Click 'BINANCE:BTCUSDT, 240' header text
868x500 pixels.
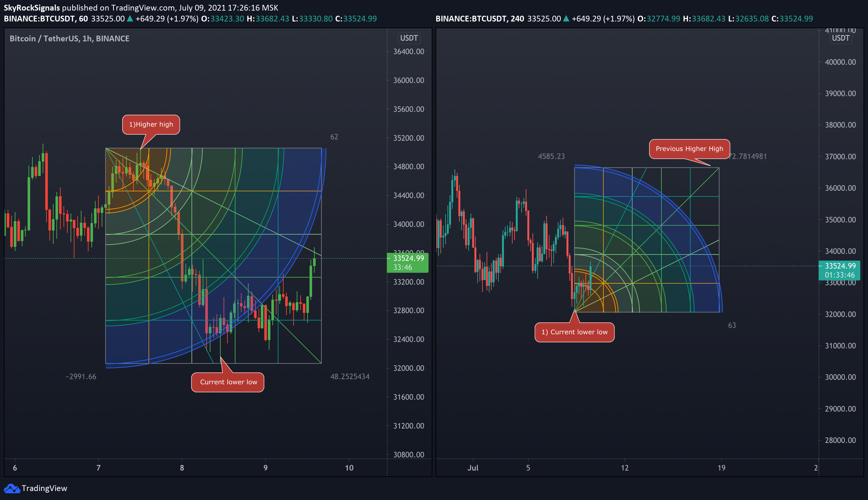click(x=480, y=19)
